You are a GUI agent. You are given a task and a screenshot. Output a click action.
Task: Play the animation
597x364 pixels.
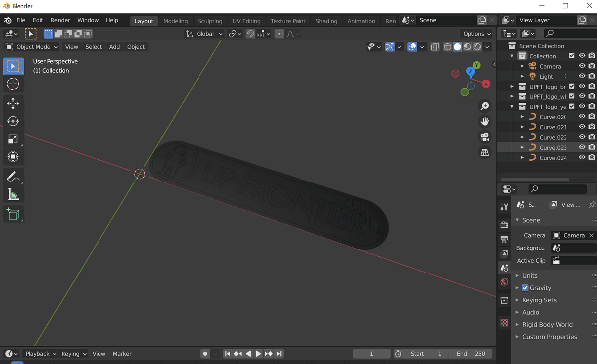(x=258, y=354)
